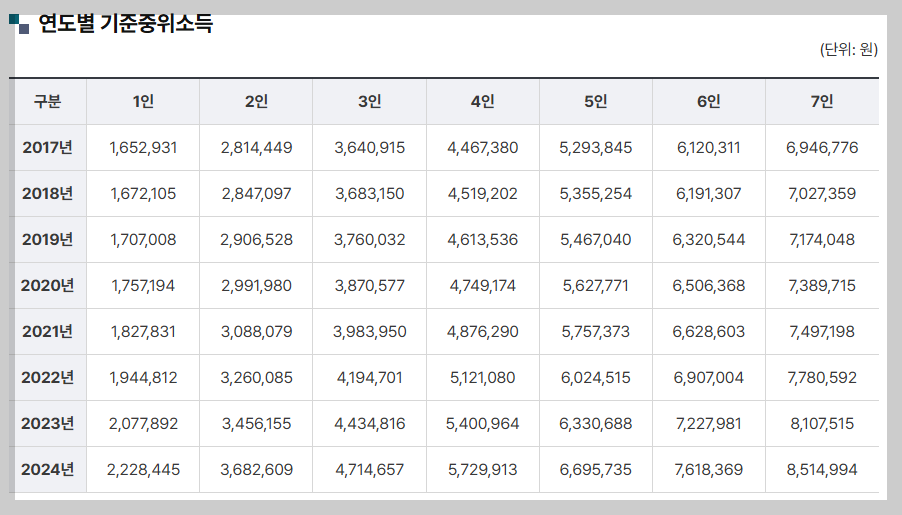Screen dimensions: 902x515
Task: Pick the 4,613,536 value
Action: (483, 240)
